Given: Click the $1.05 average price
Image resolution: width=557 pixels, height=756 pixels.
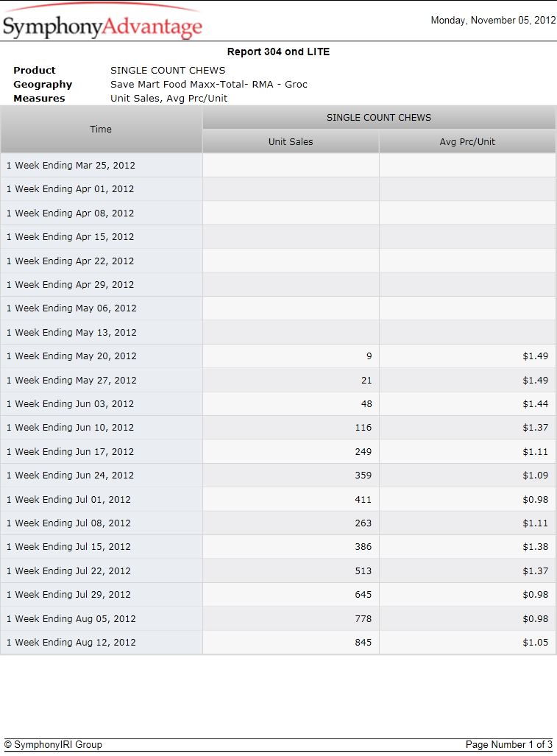Looking at the screenshot, I should pyautogui.click(x=536, y=642).
